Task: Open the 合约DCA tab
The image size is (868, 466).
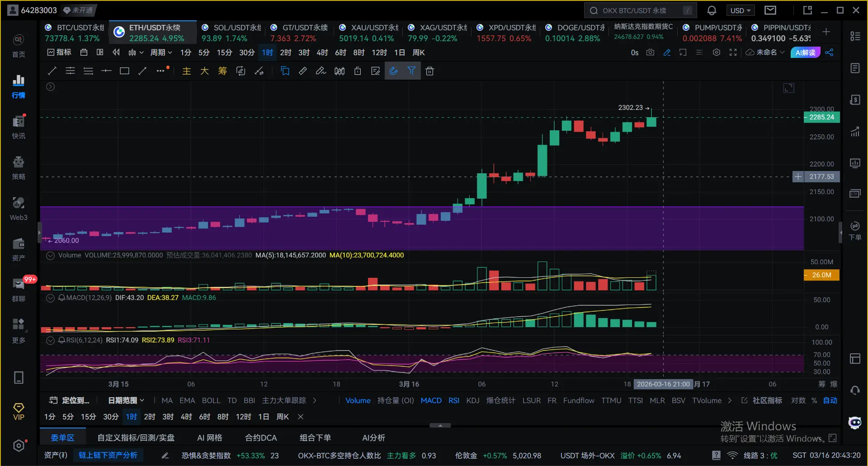Action: pos(261,437)
